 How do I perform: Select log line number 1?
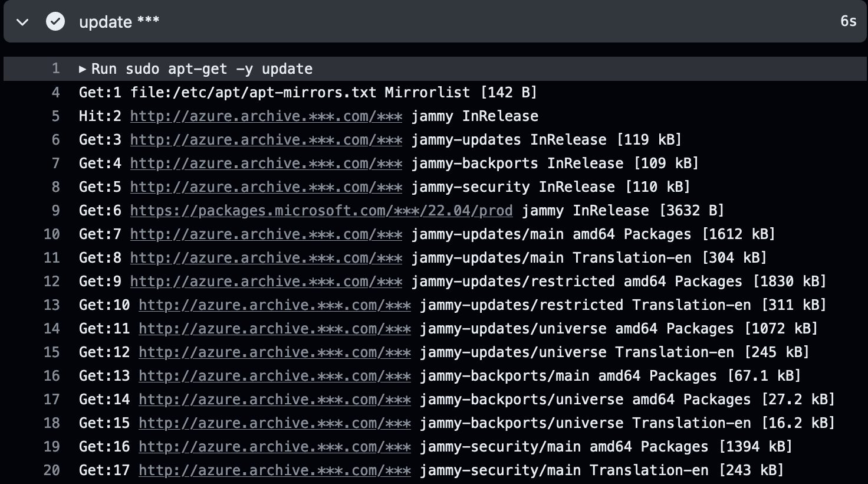[55, 69]
